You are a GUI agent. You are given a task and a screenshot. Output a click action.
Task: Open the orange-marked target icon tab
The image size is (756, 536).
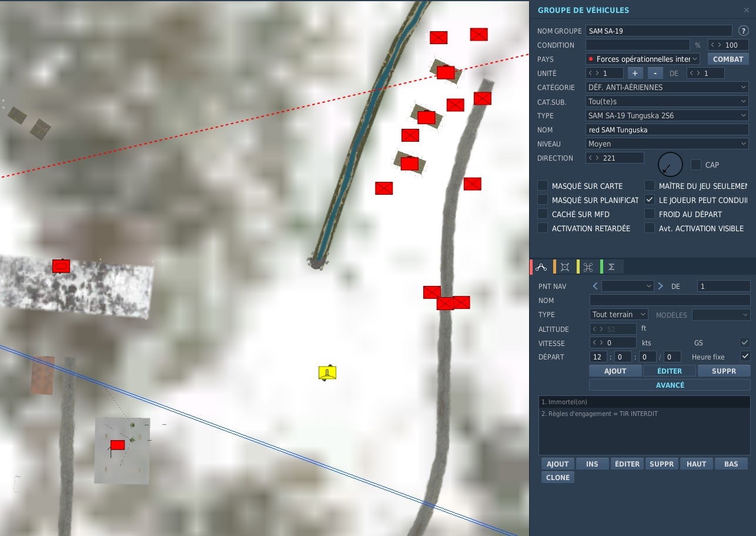[x=564, y=267]
